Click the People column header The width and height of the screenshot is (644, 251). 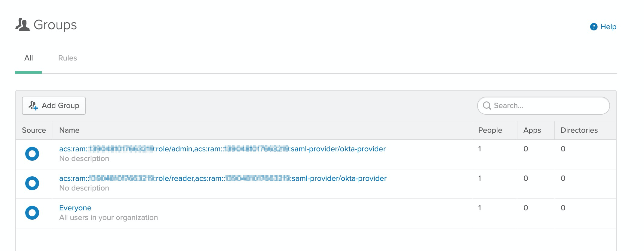click(490, 130)
